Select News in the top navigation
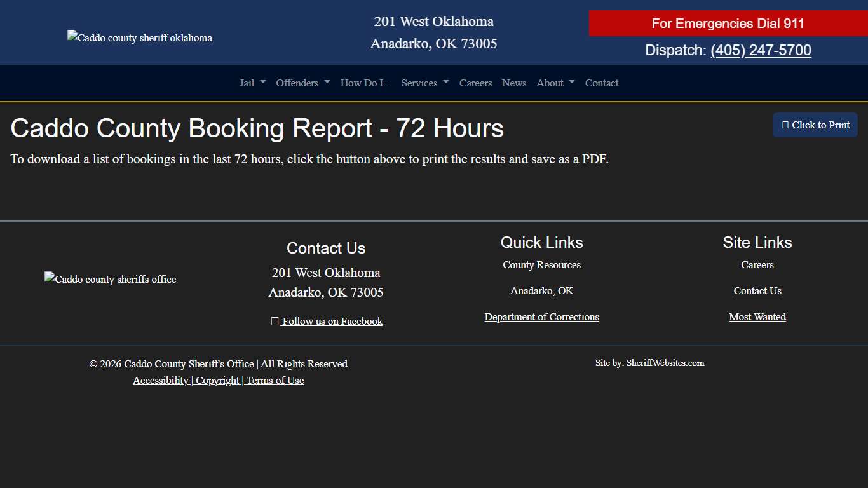Screen dimensions: 868x488 click(514, 83)
